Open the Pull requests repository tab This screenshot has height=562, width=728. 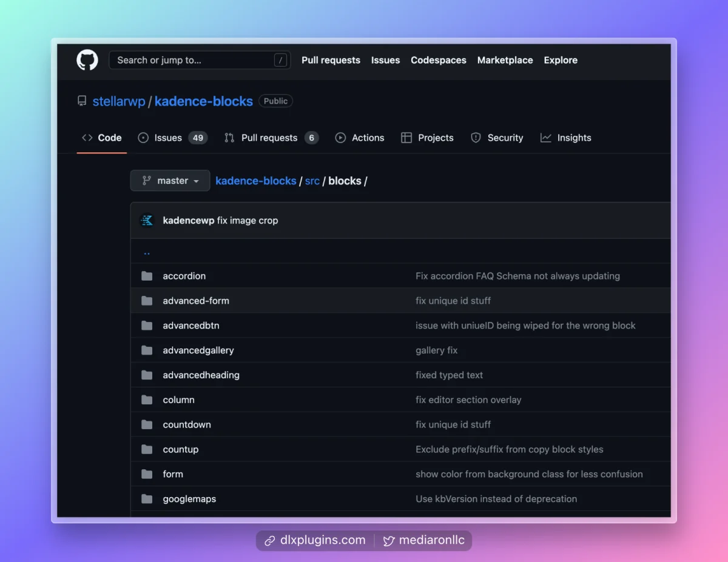tap(271, 138)
